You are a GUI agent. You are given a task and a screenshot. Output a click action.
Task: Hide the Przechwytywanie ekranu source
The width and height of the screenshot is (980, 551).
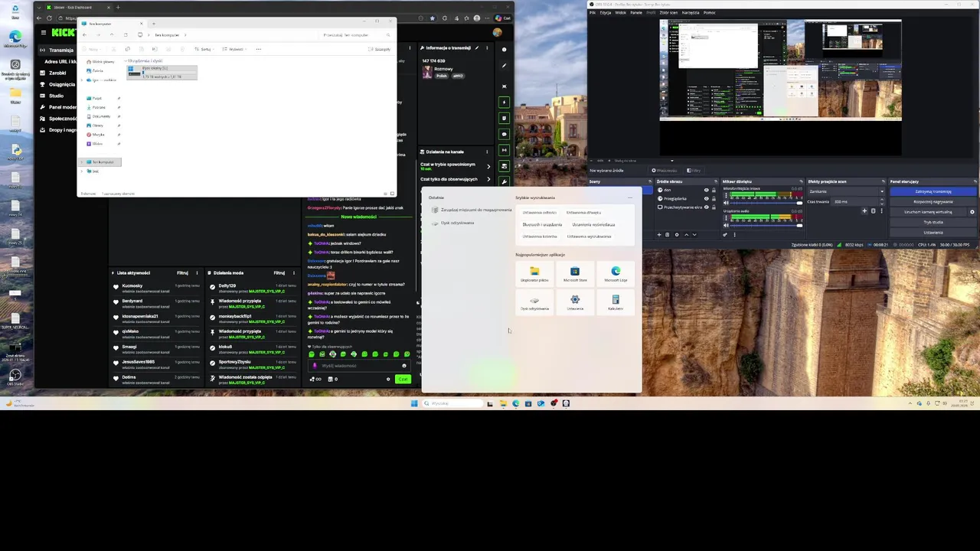click(706, 207)
